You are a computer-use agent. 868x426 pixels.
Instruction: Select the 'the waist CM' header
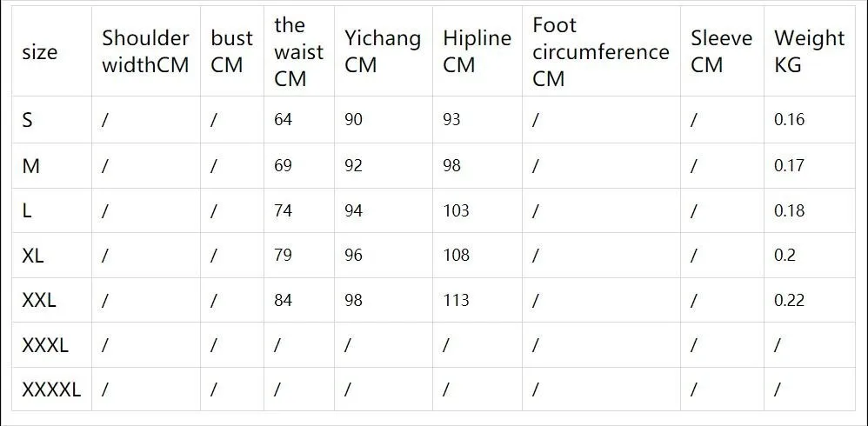click(299, 51)
